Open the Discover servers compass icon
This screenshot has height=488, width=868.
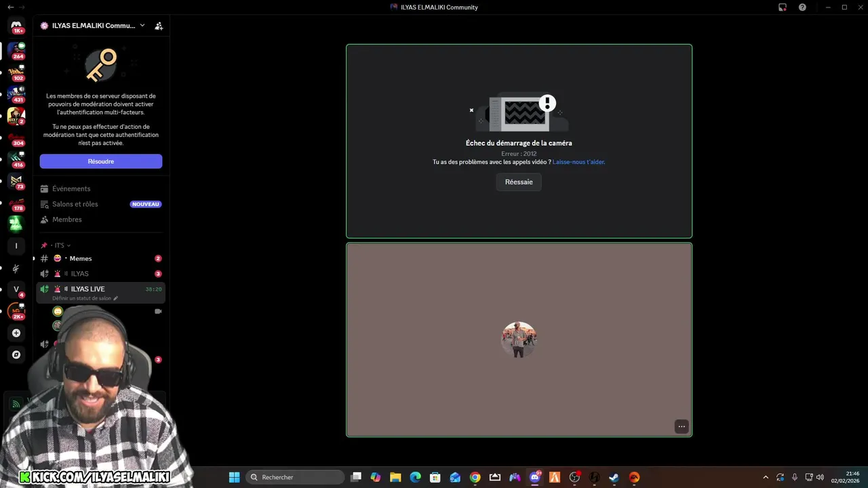16,354
